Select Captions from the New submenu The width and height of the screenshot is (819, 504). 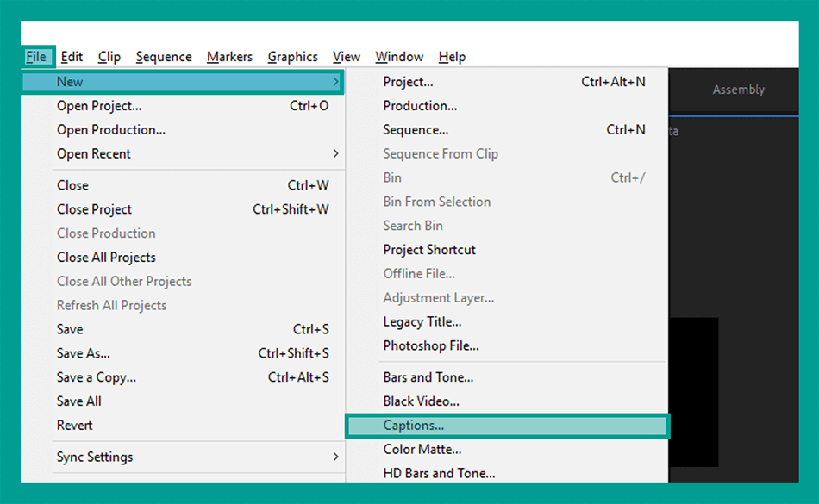pos(507,426)
